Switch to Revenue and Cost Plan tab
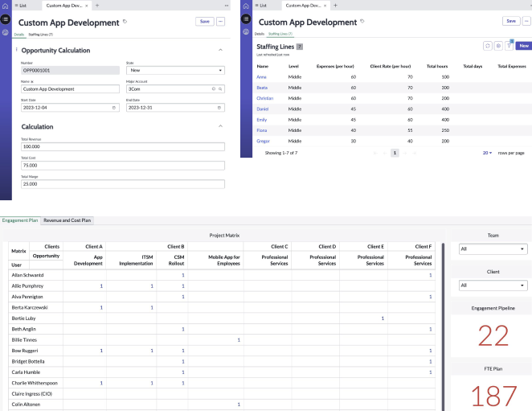This screenshot has width=532, height=411. (x=68, y=220)
